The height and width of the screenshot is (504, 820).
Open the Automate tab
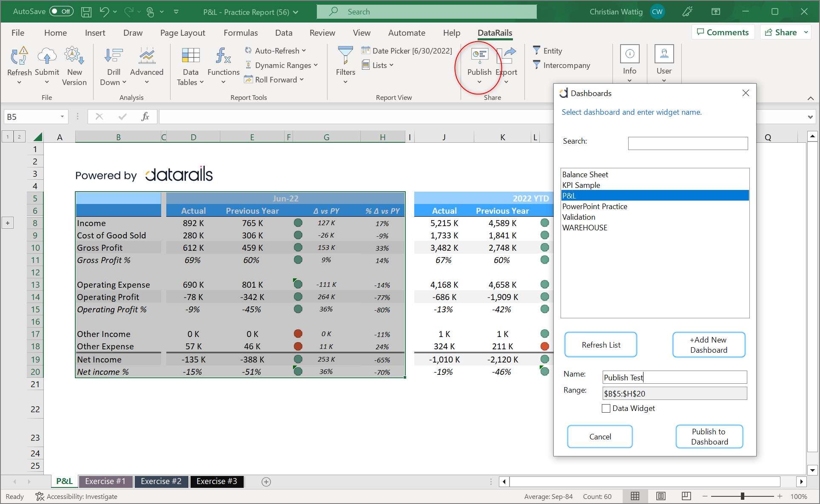click(407, 33)
